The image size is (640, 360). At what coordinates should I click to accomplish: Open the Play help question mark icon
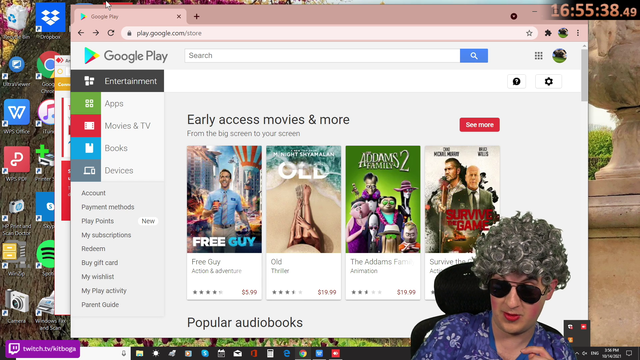(x=516, y=81)
